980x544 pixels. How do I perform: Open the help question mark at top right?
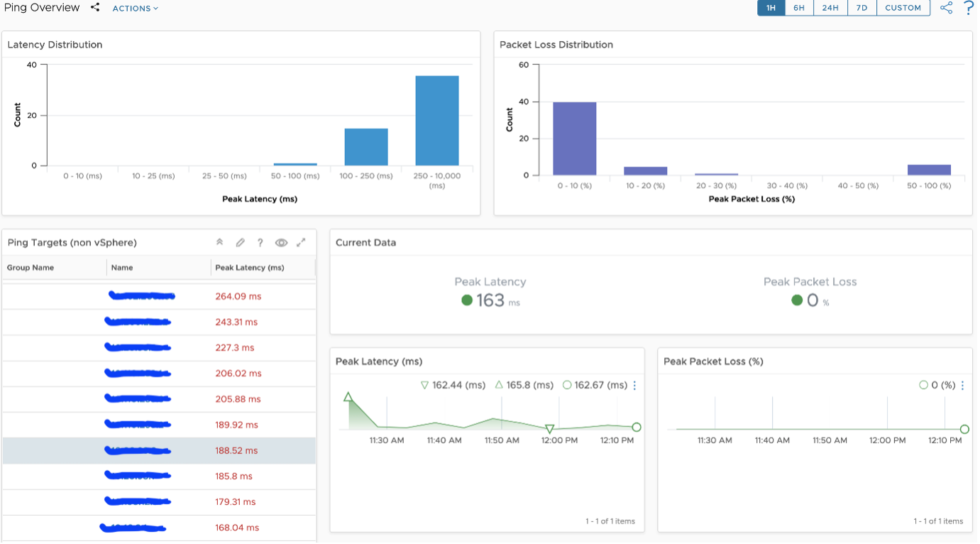(969, 8)
